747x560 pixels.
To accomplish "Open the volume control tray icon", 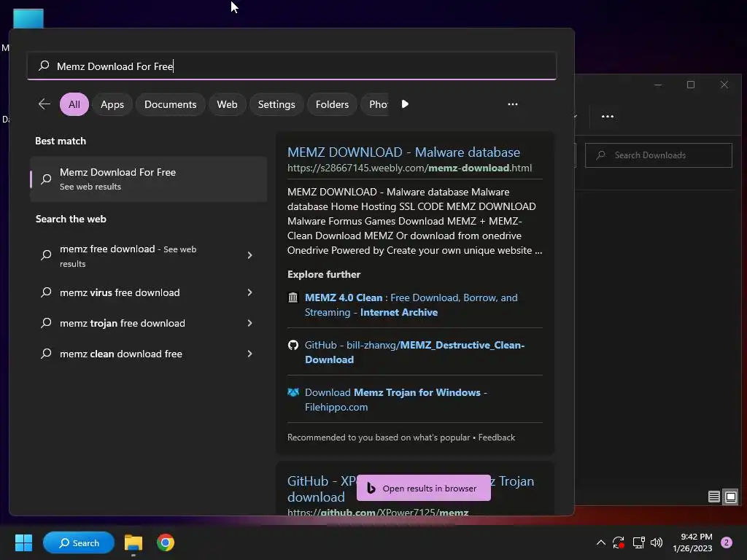I will coord(657,542).
